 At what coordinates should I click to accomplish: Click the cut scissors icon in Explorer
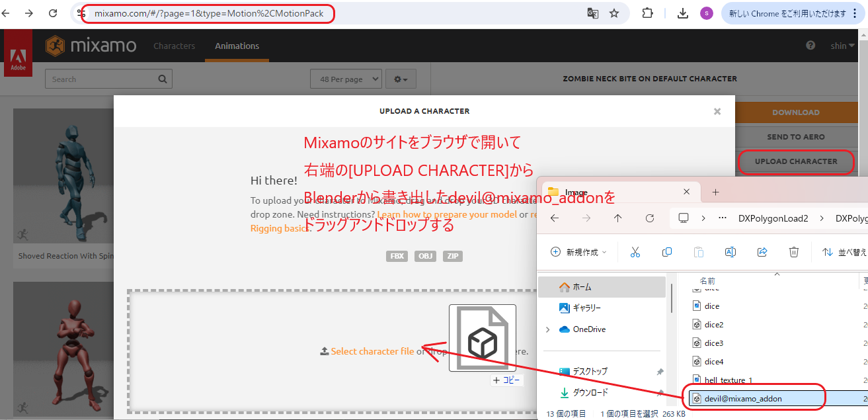click(x=635, y=252)
